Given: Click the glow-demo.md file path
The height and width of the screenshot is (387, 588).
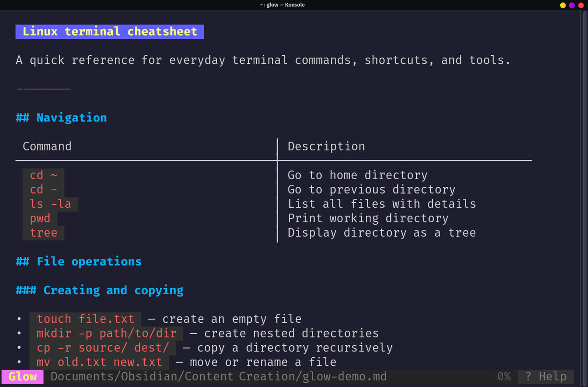Looking at the screenshot, I should [218, 376].
